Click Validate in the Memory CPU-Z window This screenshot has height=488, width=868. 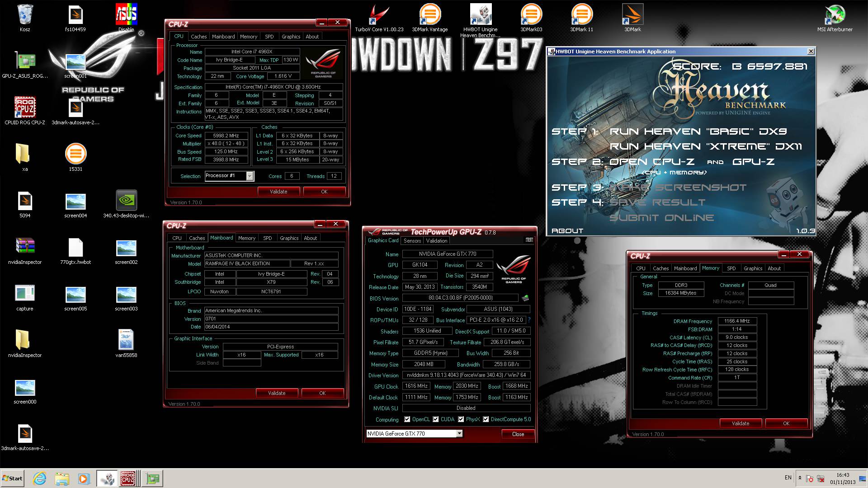(x=741, y=423)
